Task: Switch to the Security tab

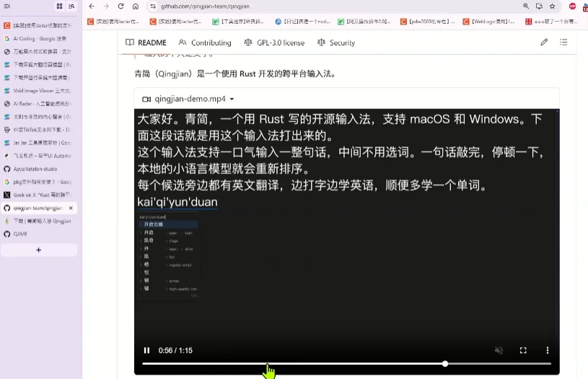Action: [x=336, y=43]
